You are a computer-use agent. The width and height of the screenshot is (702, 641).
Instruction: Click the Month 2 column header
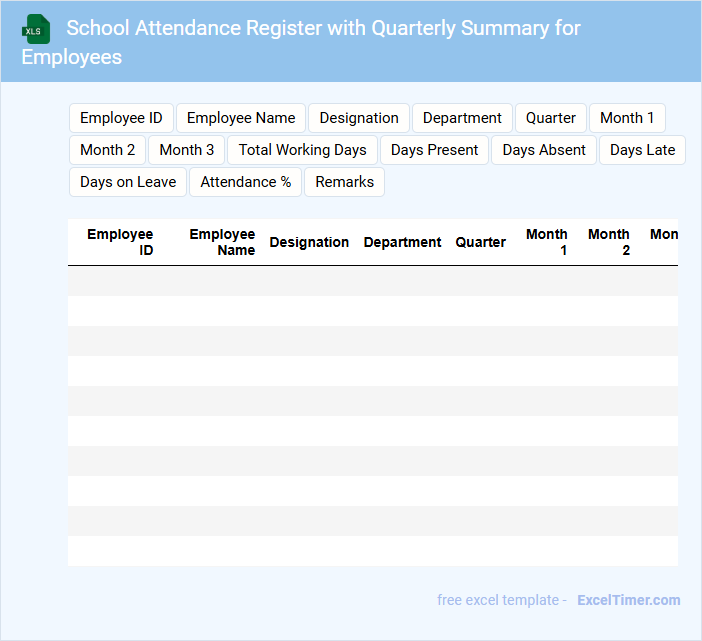(x=609, y=242)
